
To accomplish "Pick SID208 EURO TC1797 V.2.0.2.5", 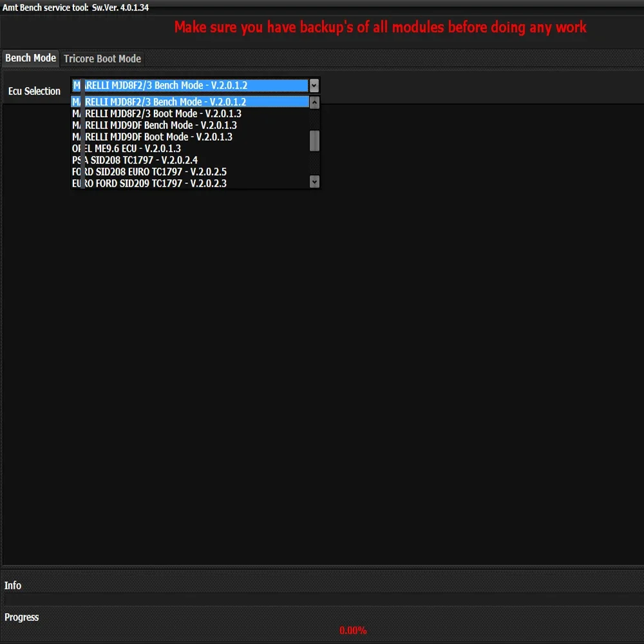I will (x=190, y=172).
